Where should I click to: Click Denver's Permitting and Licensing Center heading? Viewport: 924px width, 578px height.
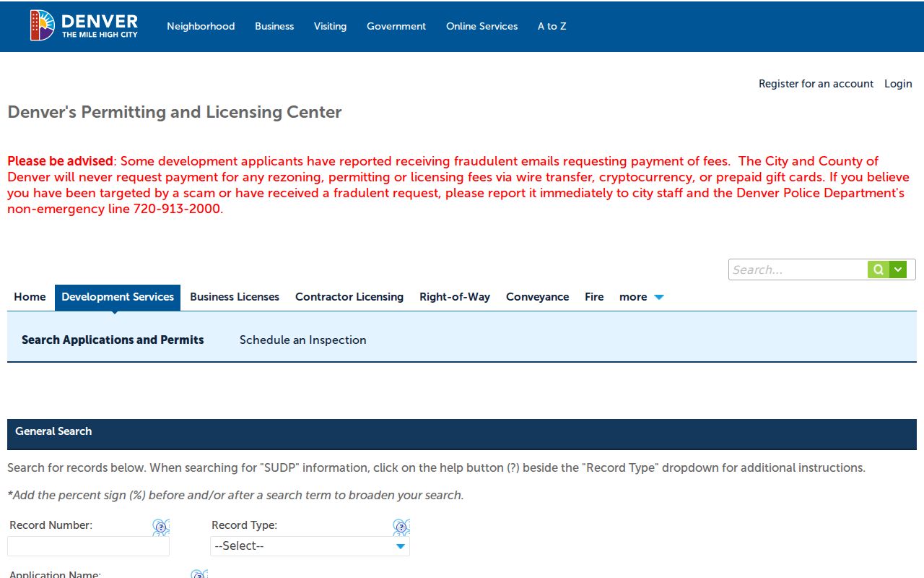(x=175, y=112)
